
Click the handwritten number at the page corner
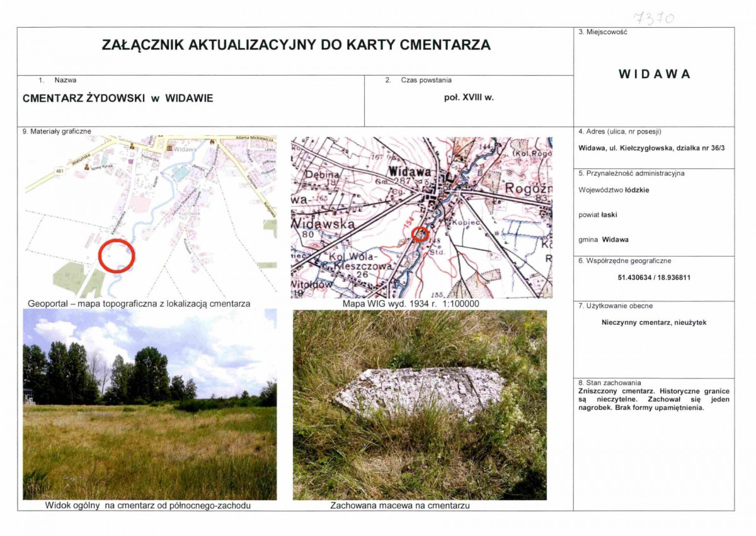tap(653, 18)
